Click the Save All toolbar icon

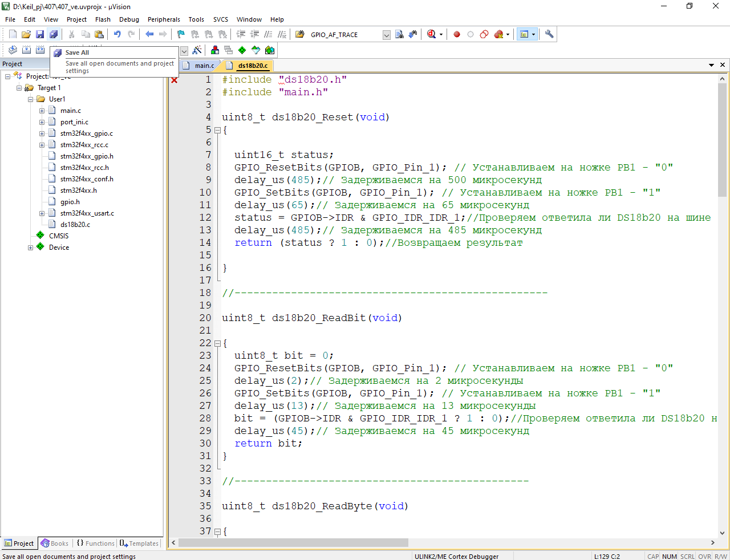click(x=54, y=34)
